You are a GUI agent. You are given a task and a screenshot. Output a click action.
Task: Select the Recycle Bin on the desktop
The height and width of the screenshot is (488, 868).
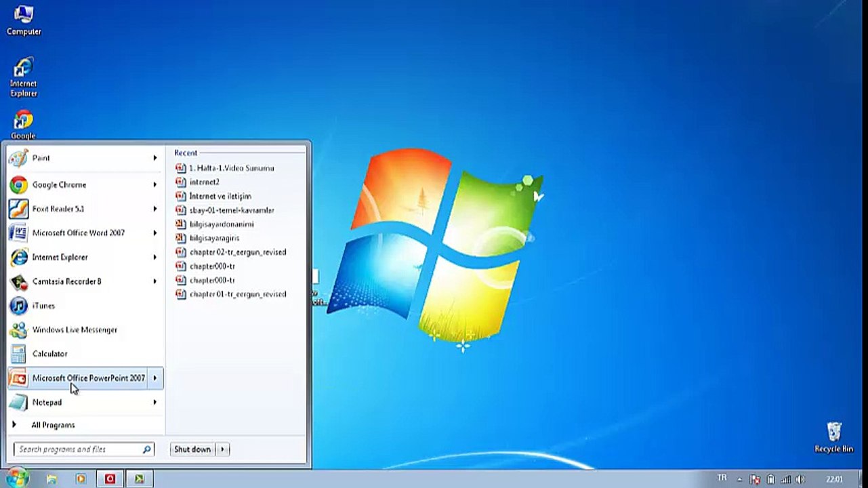(833, 437)
